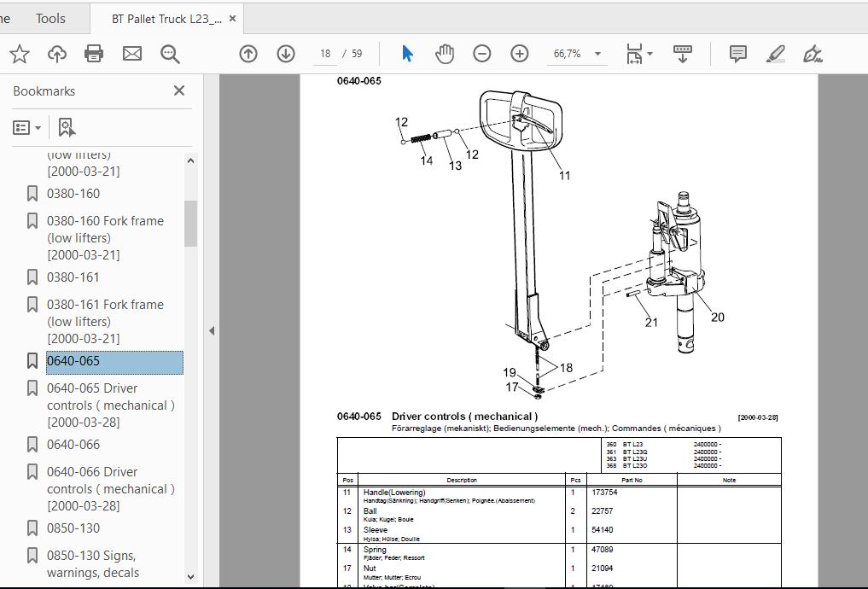Image resolution: width=868 pixels, height=589 pixels.
Task: Click the email envelope icon
Action: coord(131,54)
